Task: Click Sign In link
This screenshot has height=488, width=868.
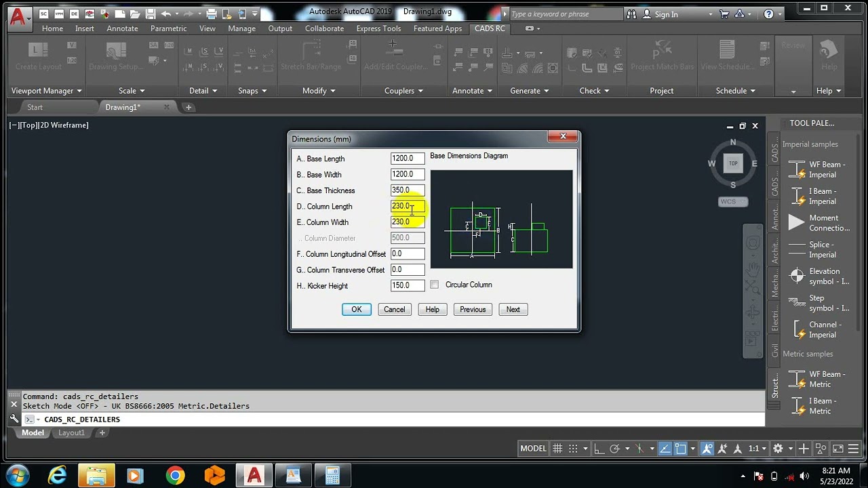Action: [666, 14]
